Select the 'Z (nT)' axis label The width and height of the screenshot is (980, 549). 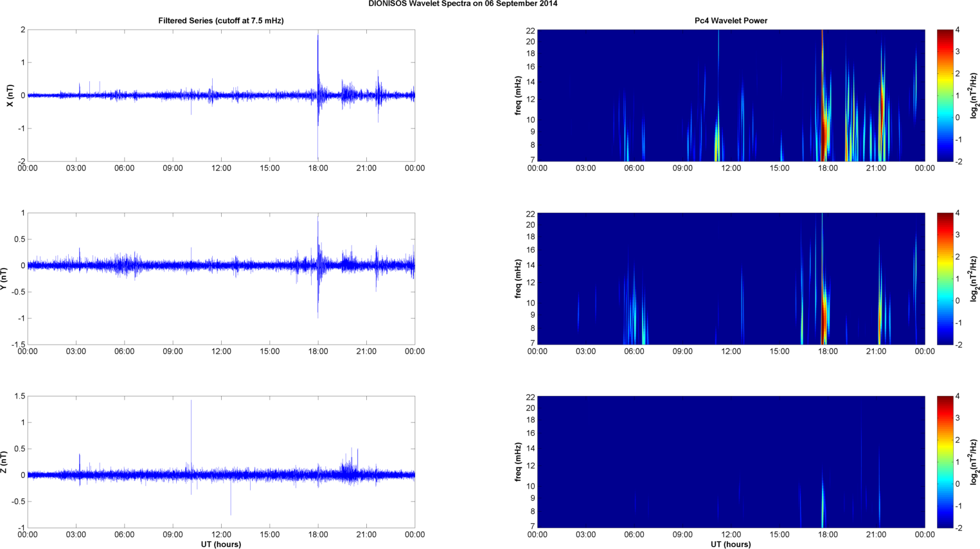(4, 462)
